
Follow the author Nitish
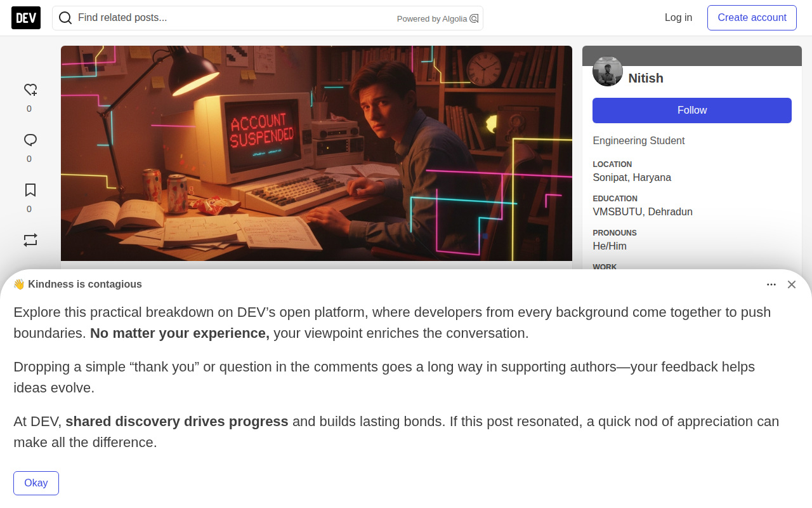click(691, 110)
